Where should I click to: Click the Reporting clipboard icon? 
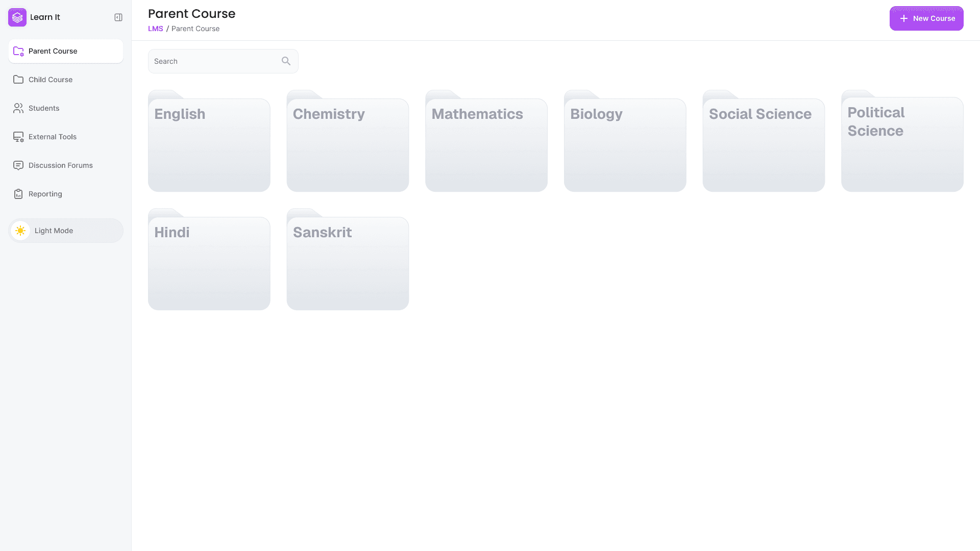[18, 194]
